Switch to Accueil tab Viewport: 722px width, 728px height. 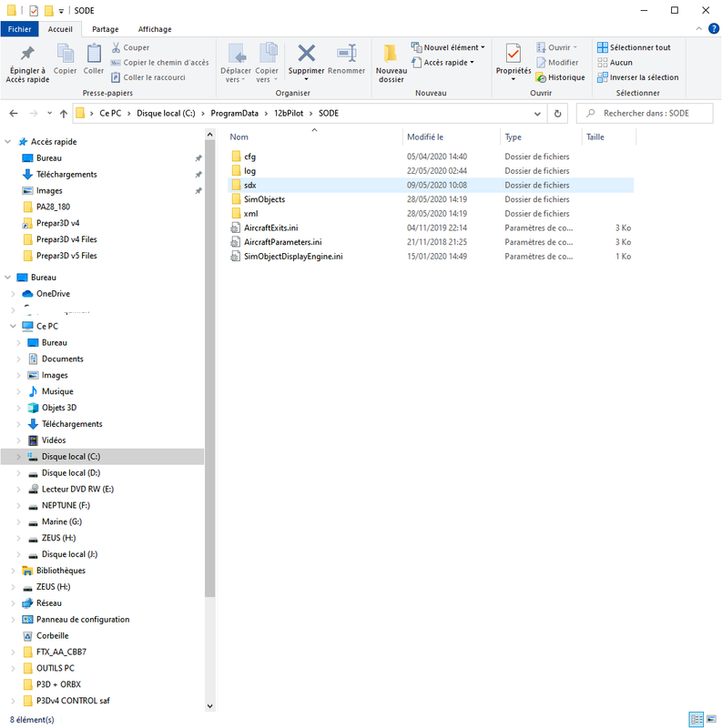click(60, 29)
